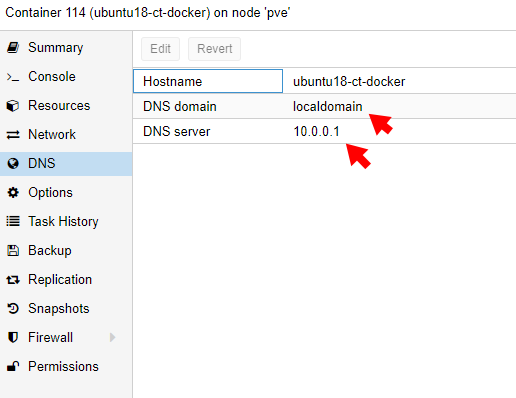Click the DNS globe icon
Screen dimensions: 516x398
click(13, 164)
